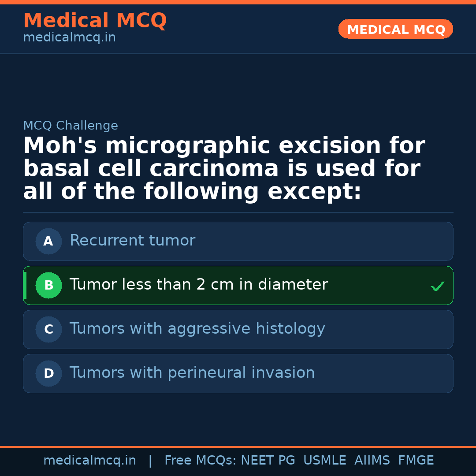Choose "Tumors with aggressive histology" answer
This screenshot has width=476, height=476.
point(197,329)
